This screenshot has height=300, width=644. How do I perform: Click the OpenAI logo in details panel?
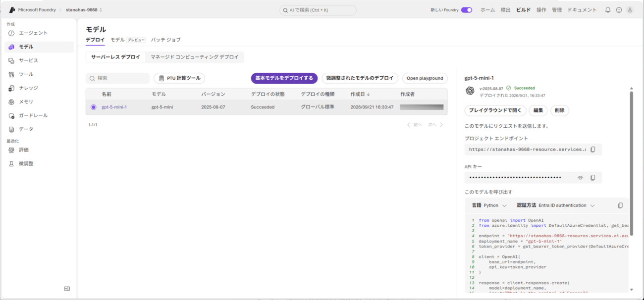[x=470, y=91]
